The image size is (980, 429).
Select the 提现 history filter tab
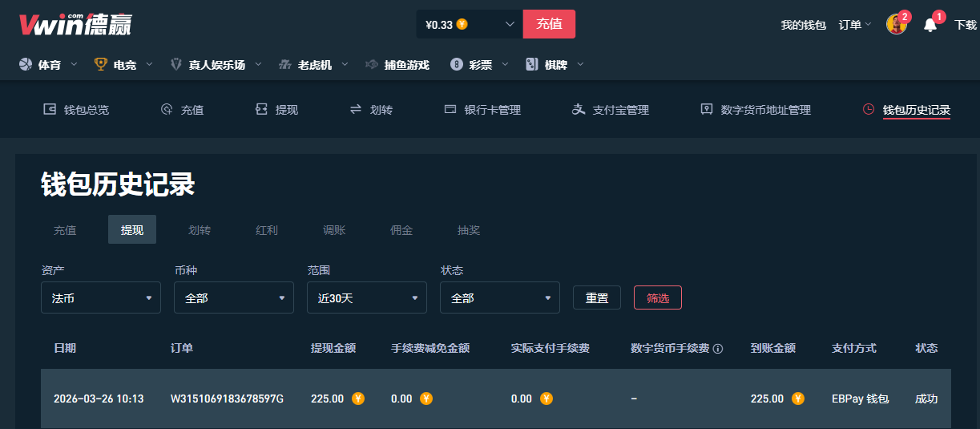point(132,230)
